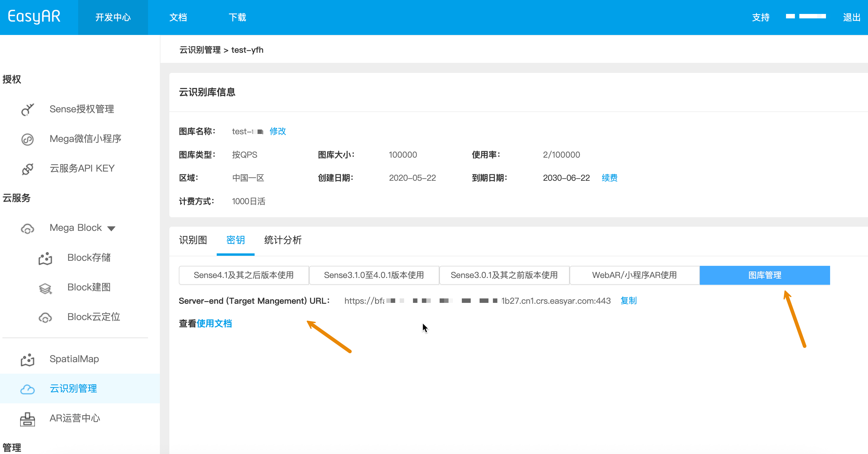Select the Block云定位 location icon
This screenshot has height=454, width=868.
(x=46, y=317)
